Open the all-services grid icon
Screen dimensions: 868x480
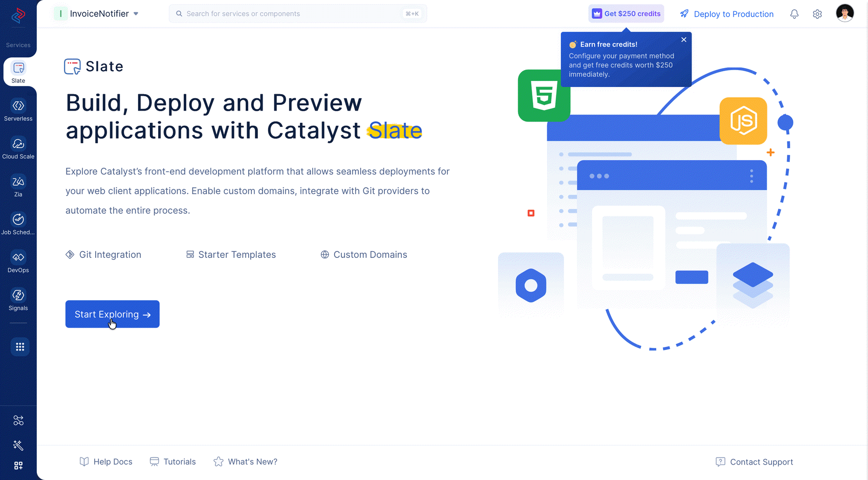coord(20,347)
